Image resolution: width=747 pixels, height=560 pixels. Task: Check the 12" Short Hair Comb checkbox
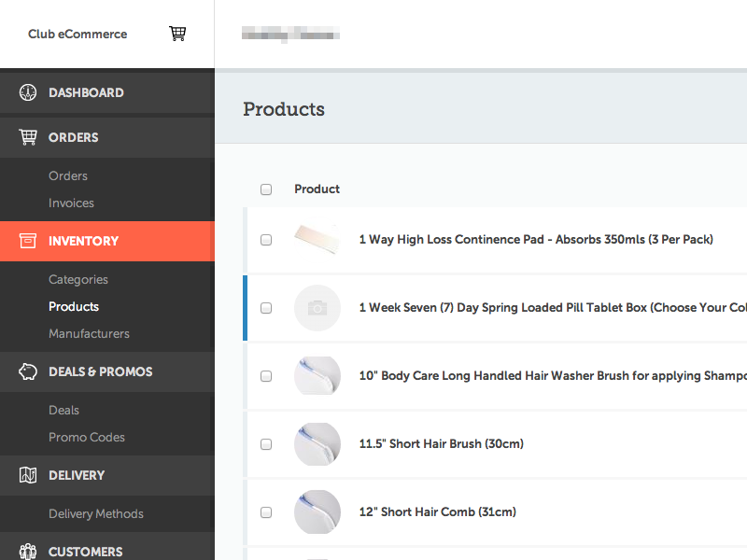pyautogui.click(x=266, y=511)
